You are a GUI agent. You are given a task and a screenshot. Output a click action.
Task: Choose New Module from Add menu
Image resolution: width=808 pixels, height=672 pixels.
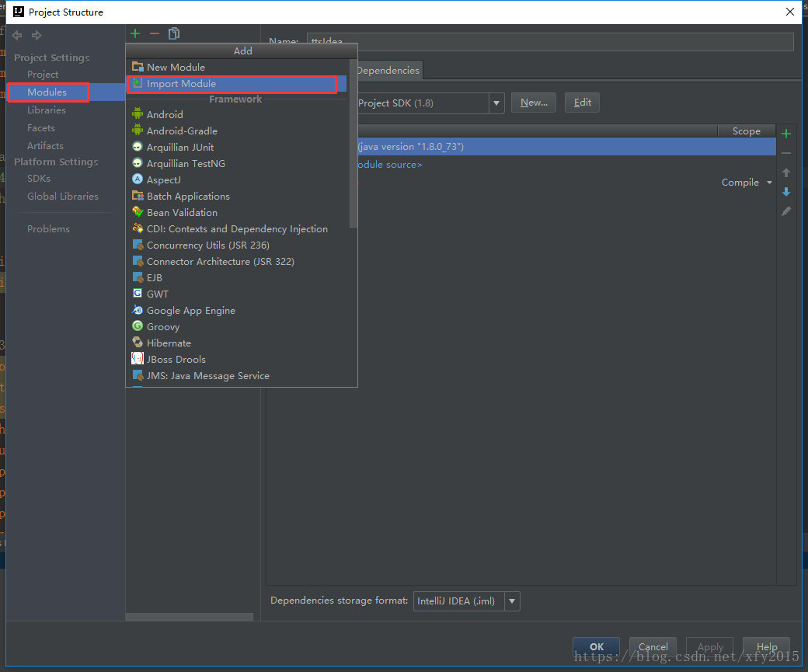tap(236, 67)
